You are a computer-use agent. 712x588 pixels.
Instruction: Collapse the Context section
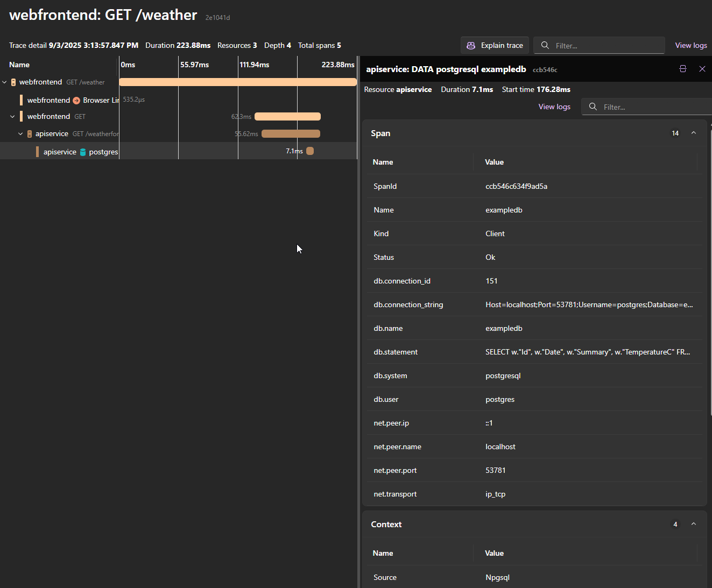[694, 524]
